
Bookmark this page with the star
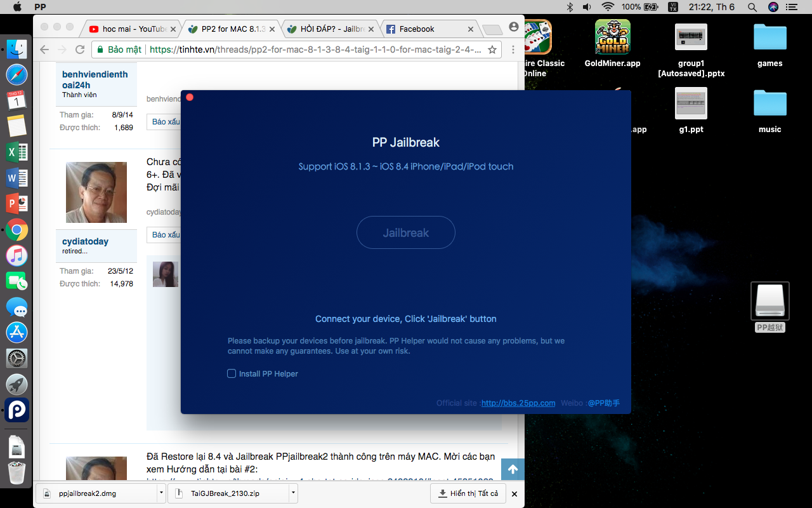tap(492, 50)
